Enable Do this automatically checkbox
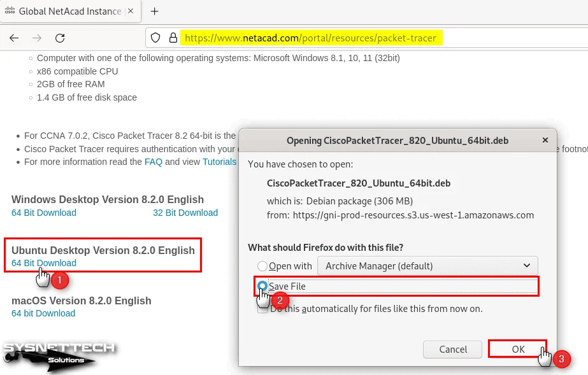 pyautogui.click(x=262, y=308)
